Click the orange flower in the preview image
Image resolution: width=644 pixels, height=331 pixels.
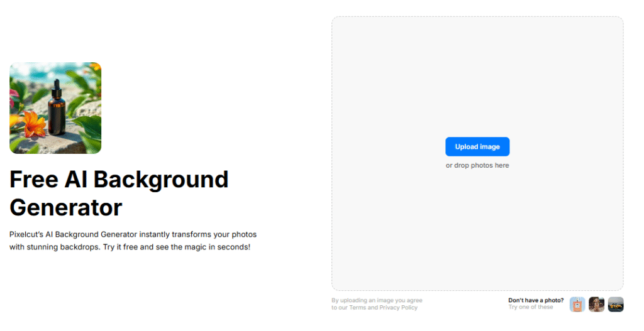tap(33, 123)
